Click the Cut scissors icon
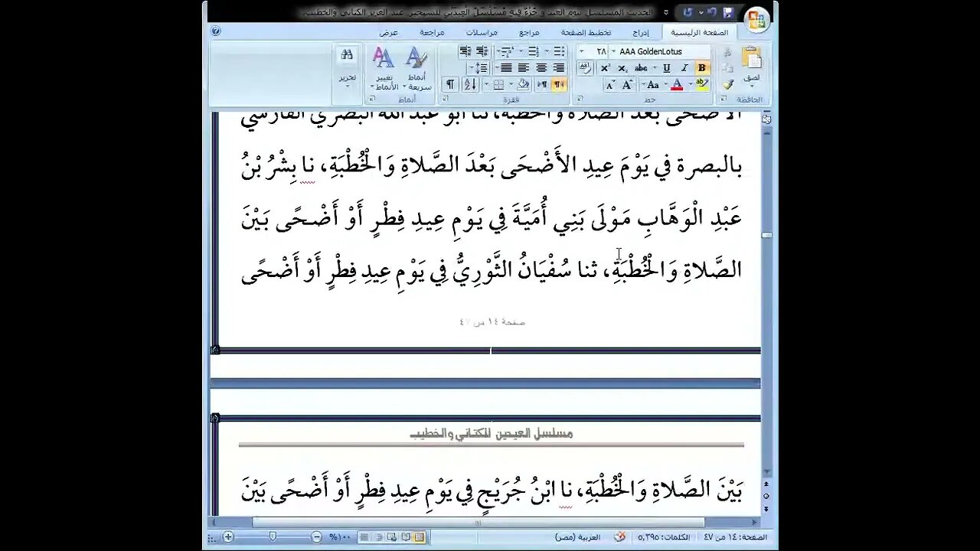The width and height of the screenshot is (980, 551). (727, 52)
